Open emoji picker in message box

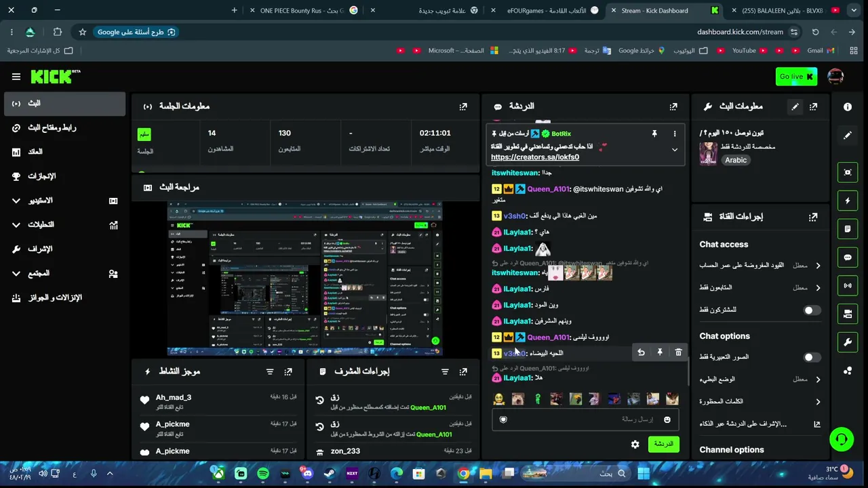click(x=667, y=420)
